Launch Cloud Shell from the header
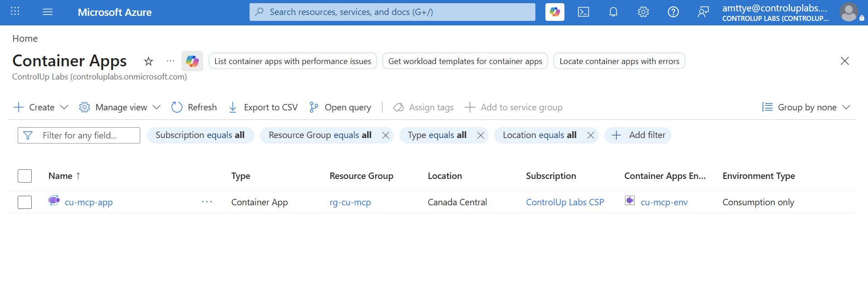Screen dimensions: 868x292 pyautogui.click(x=584, y=12)
